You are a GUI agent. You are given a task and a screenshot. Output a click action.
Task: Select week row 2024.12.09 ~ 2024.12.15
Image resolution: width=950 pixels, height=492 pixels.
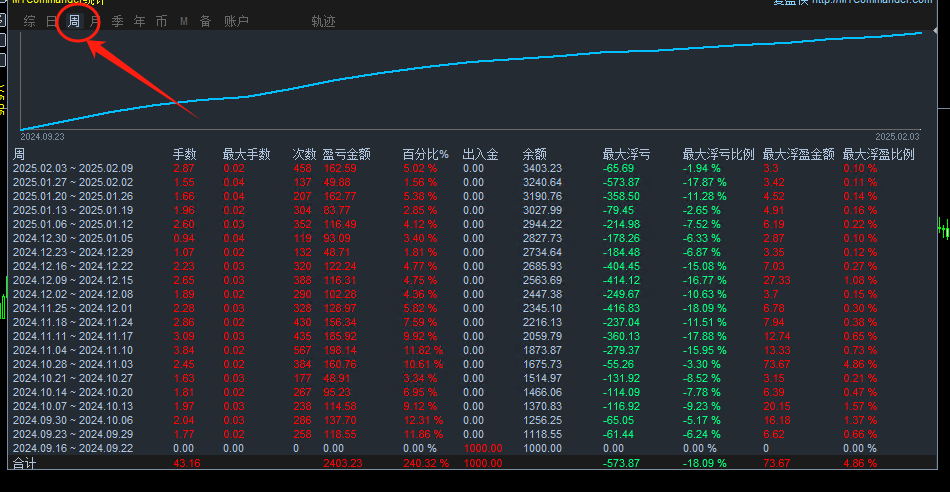474,281
